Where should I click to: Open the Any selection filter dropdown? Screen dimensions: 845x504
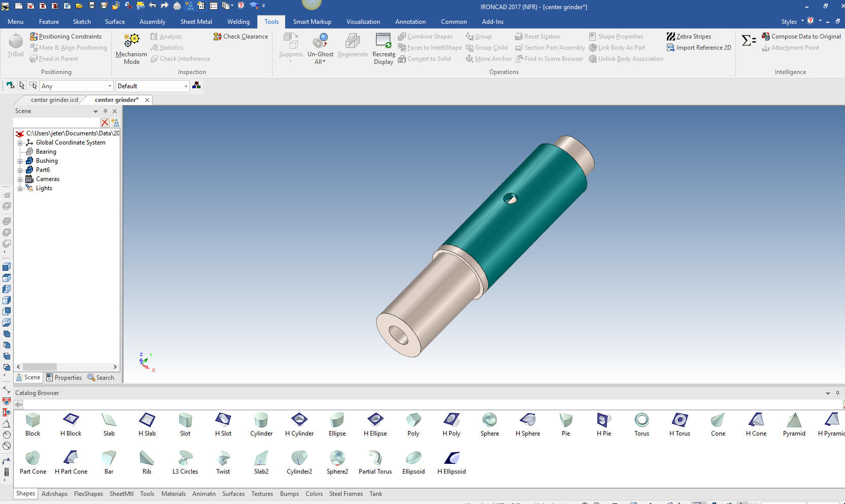[x=110, y=86]
